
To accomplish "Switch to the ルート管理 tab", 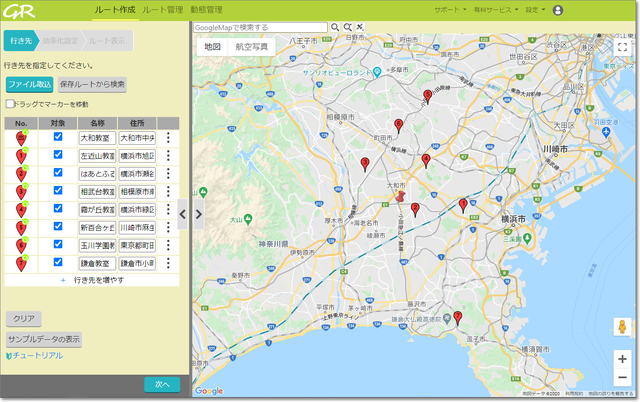I will [162, 9].
